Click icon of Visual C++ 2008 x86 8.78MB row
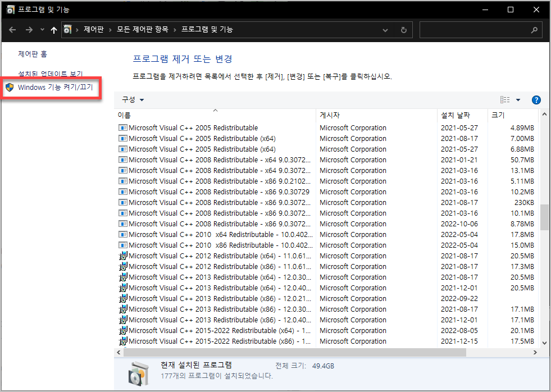Screen dimensions: 551x392 coord(122,224)
